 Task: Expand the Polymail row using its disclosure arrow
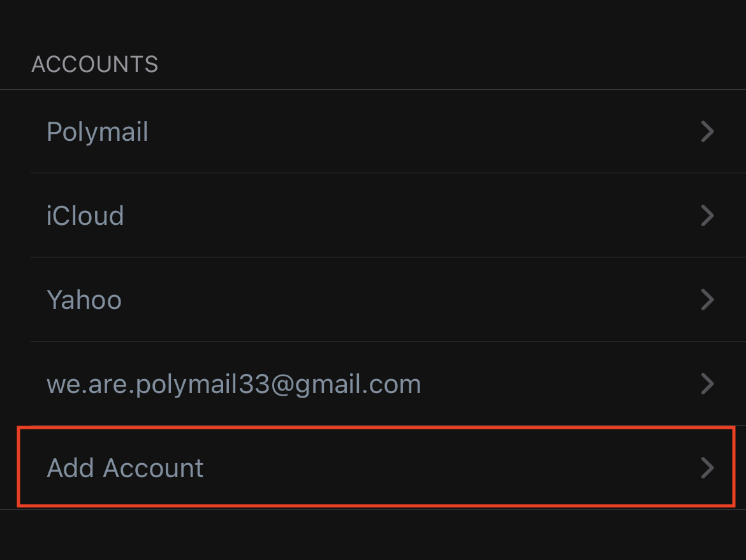pyautogui.click(x=706, y=132)
